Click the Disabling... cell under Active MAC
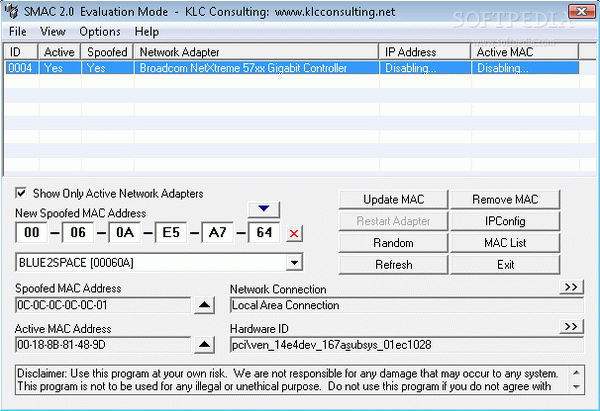 (525, 68)
